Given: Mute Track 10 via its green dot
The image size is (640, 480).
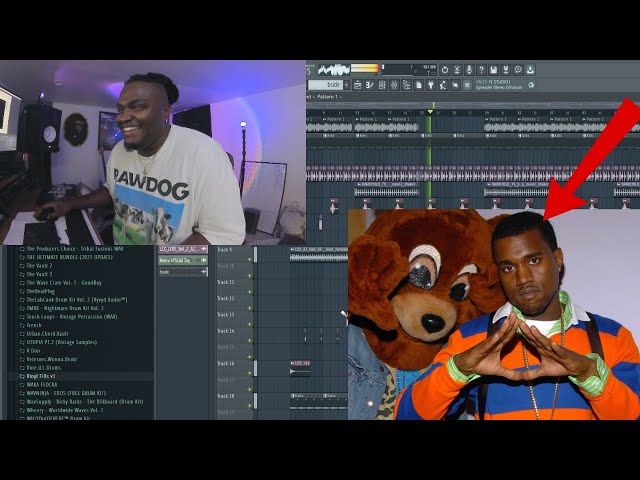Looking at the screenshot, I should [250, 276].
